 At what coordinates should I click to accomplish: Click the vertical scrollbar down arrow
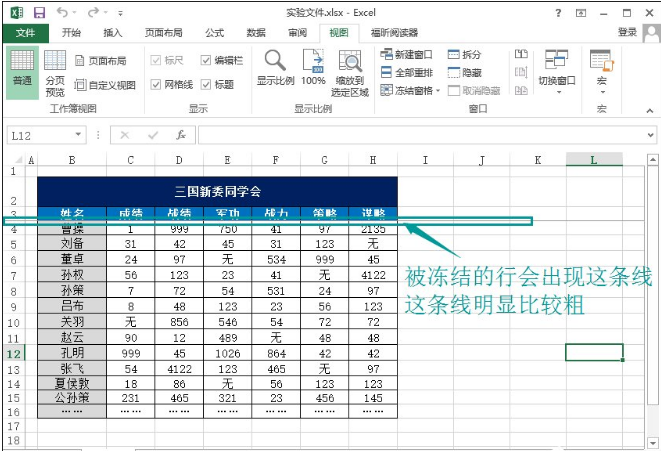click(653, 443)
